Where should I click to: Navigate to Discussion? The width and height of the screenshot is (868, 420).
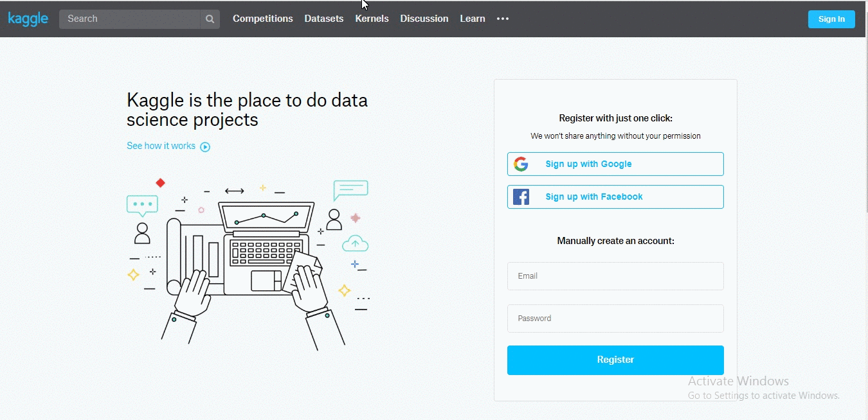(x=424, y=19)
